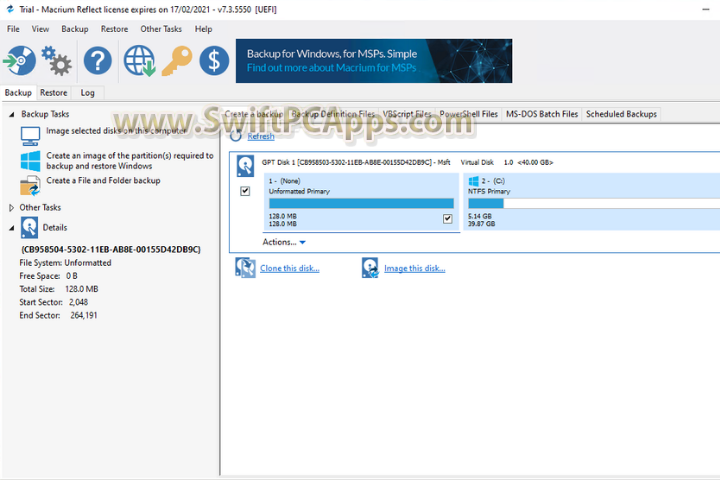Select the partition 1 Unformatted Primary block
Image resolution: width=720 pixels, height=480 pixels.
click(x=361, y=202)
